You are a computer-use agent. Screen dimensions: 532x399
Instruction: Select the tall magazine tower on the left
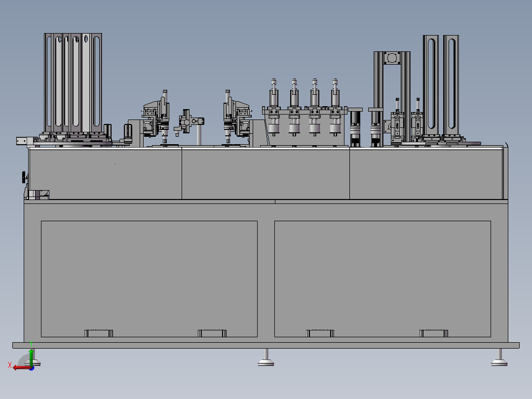[73, 83]
